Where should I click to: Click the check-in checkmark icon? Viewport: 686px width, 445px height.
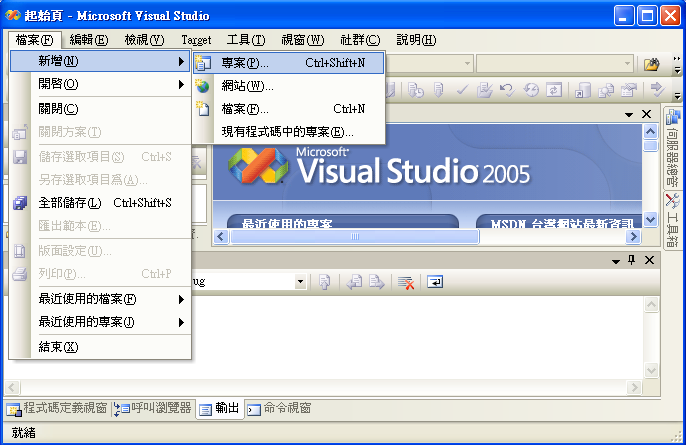click(462, 90)
